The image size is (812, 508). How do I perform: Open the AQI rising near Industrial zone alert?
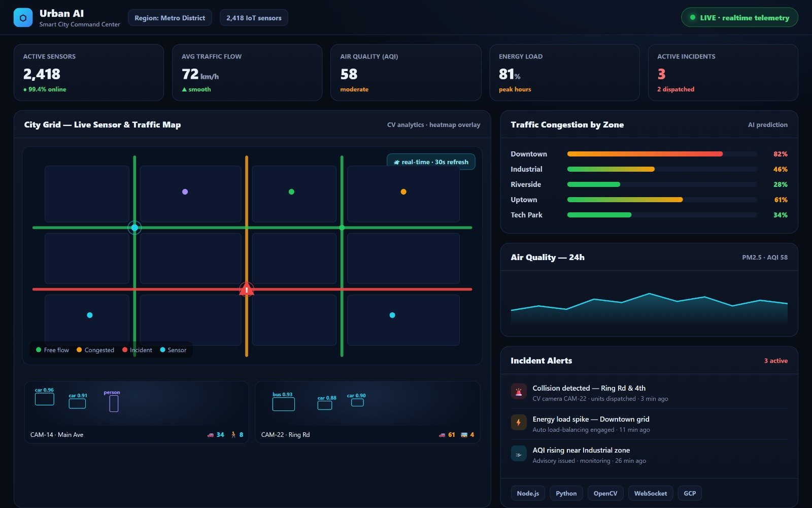click(x=649, y=455)
